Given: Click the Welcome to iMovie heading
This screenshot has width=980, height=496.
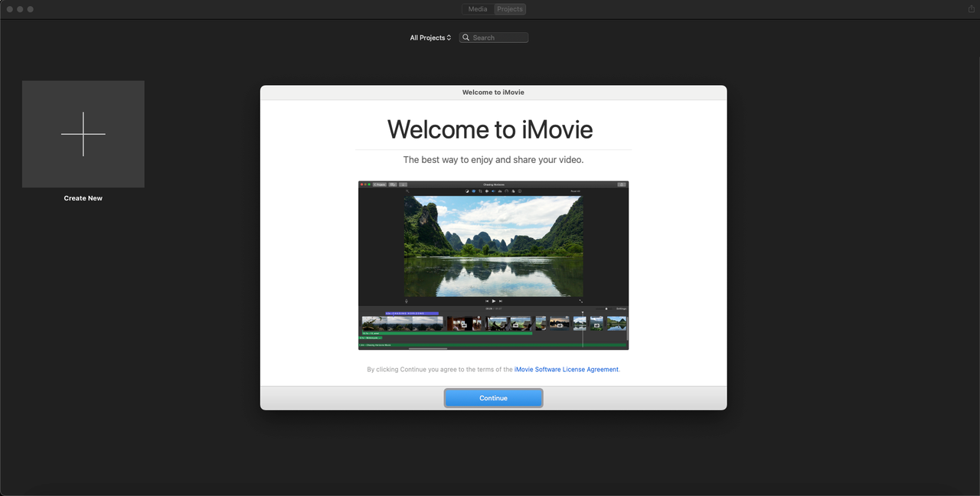Looking at the screenshot, I should 490,129.
